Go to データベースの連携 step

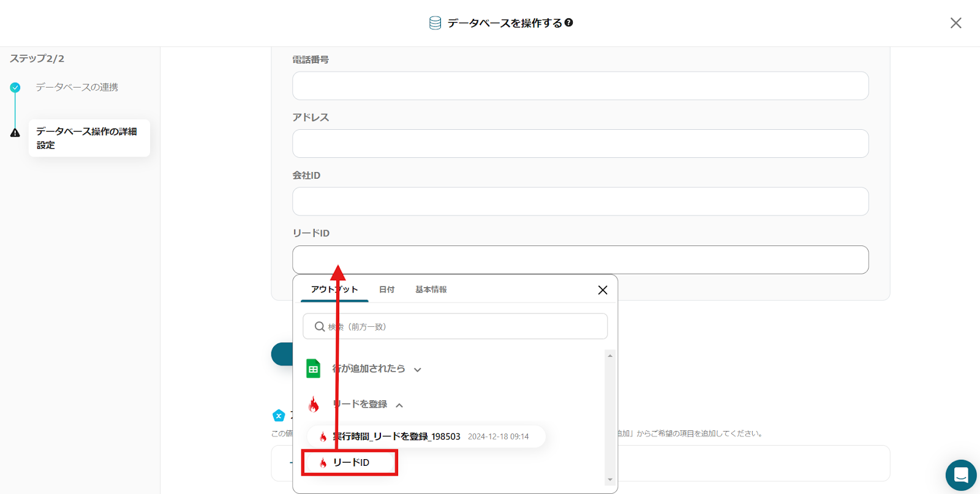[77, 88]
